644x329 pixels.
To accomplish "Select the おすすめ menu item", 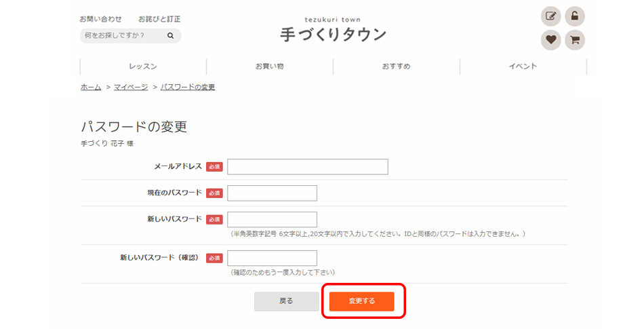I will (x=396, y=66).
